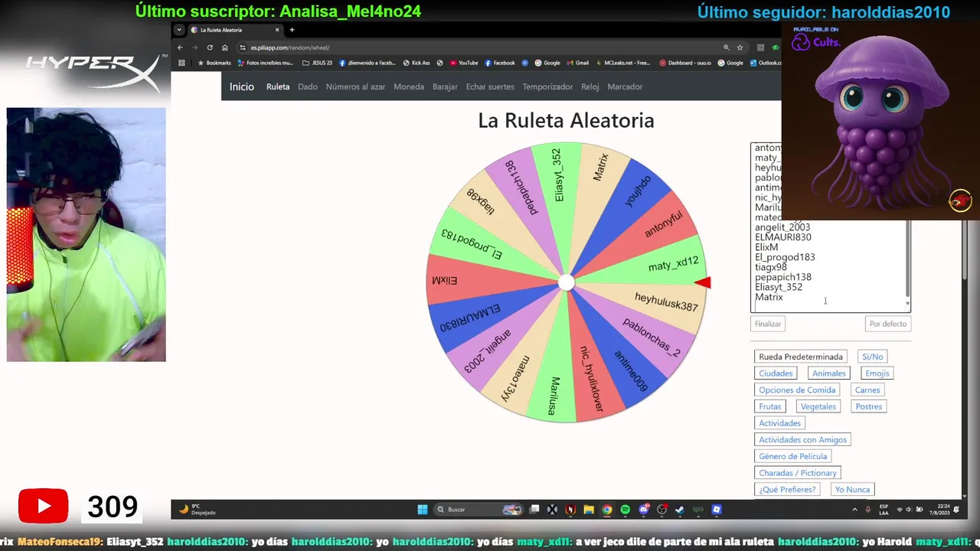Screen dimensions: 980x551
Task: Open the weather widget showing 9°C
Action: coord(198,510)
